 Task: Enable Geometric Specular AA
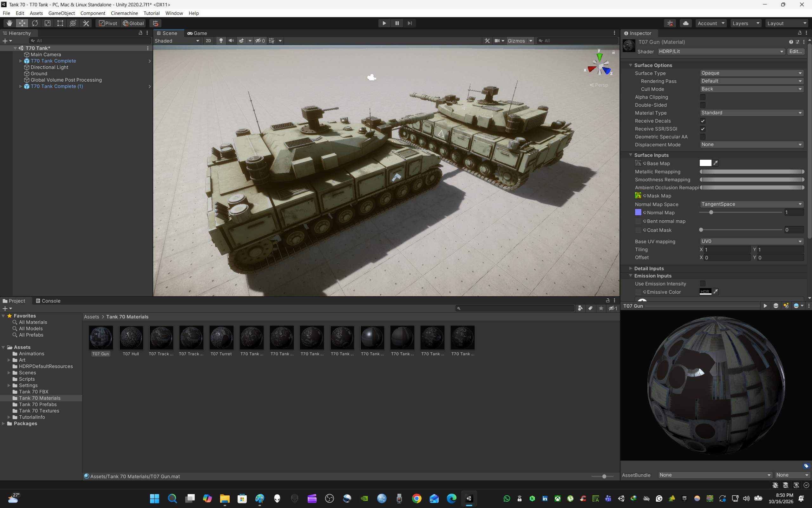coord(703,137)
